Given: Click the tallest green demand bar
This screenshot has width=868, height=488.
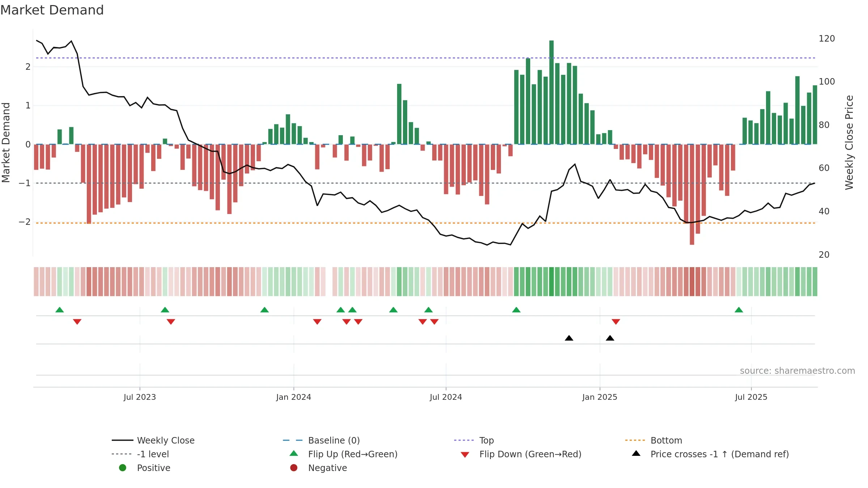Looking at the screenshot, I should (552, 92).
